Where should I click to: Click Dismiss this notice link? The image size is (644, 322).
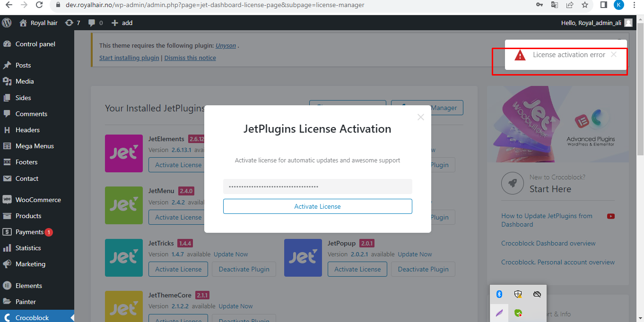coord(190,58)
